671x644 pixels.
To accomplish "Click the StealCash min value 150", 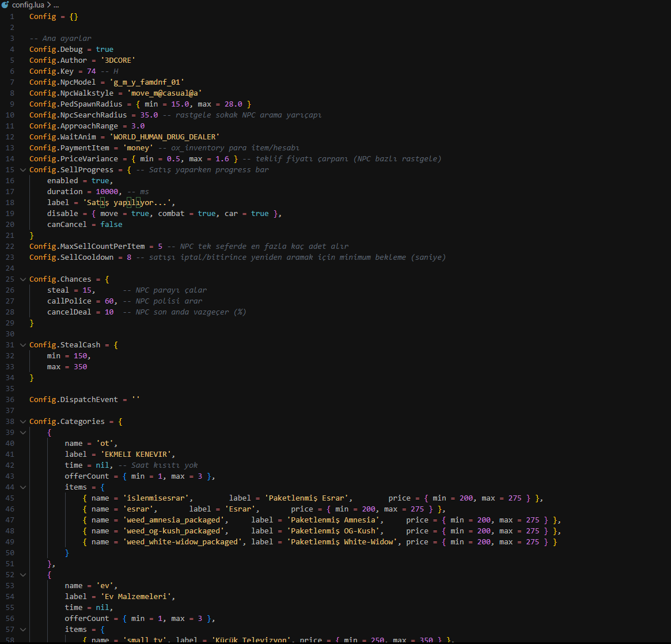I will pos(80,356).
